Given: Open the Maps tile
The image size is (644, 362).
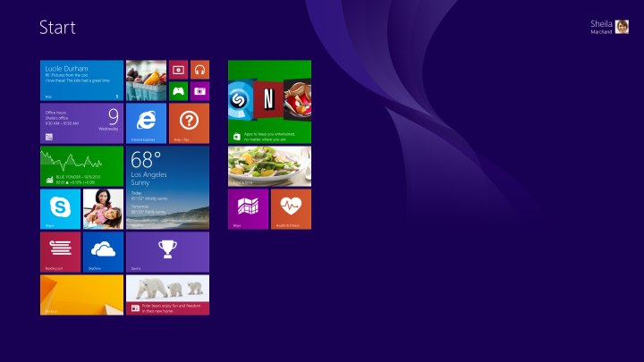Looking at the screenshot, I should (248, 208).
